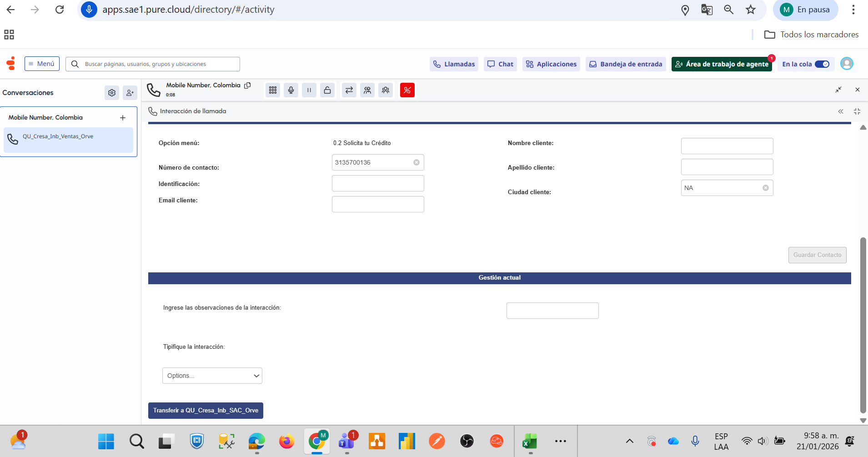Click the Guardar Contacto button
This screenshot has width=868, height=457.
click(x=817, y=255)
